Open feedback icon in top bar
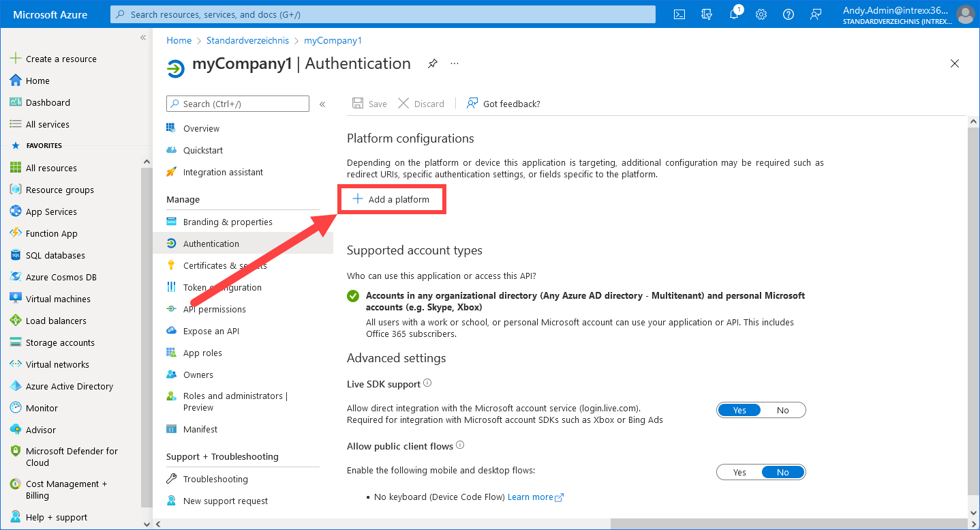 click(x=816, y=14)
